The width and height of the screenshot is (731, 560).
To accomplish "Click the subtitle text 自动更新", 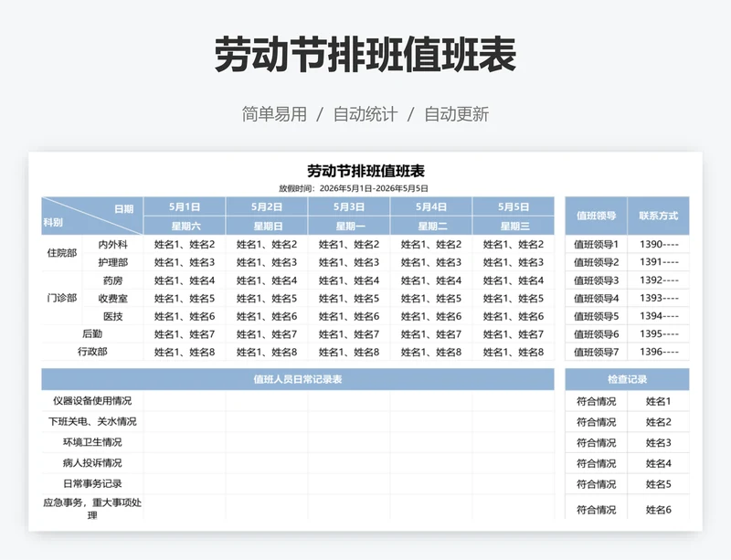I will pyautogui.click(x=456, y=114).
